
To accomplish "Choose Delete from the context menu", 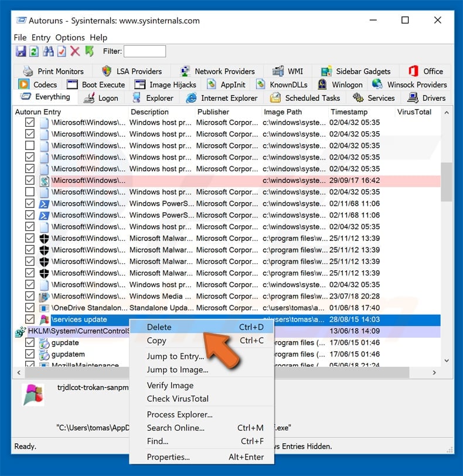I will point(202,327).
